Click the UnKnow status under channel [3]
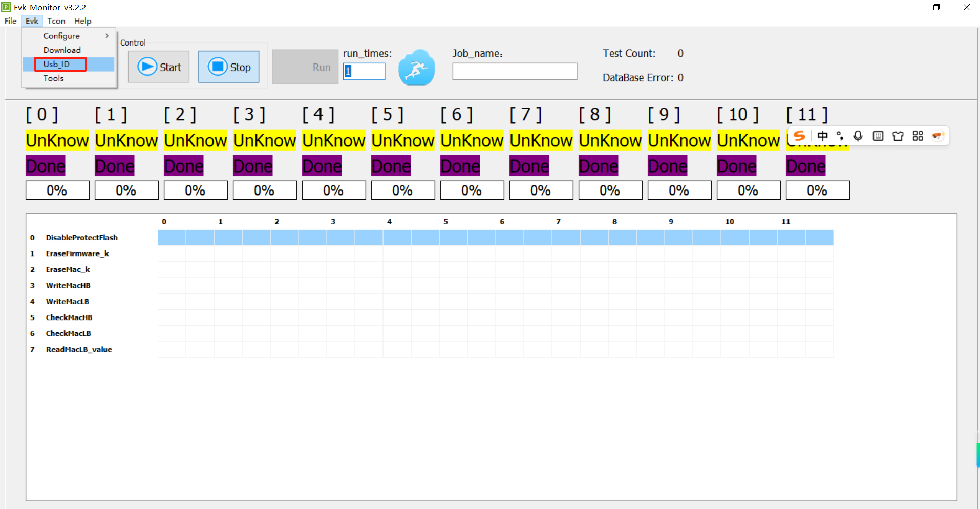The width and height of the screenshot is (980, 509). coord(265,140)
